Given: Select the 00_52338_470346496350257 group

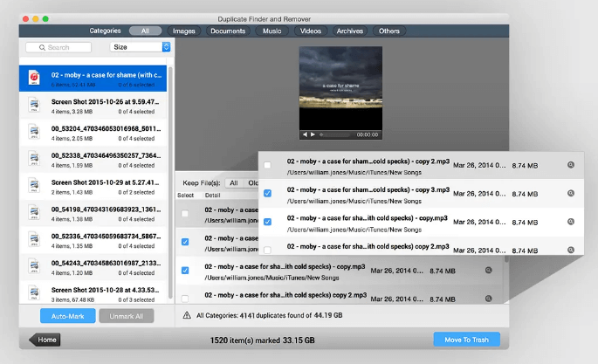Looking at the screenshot, I should (x=93, y=160).
